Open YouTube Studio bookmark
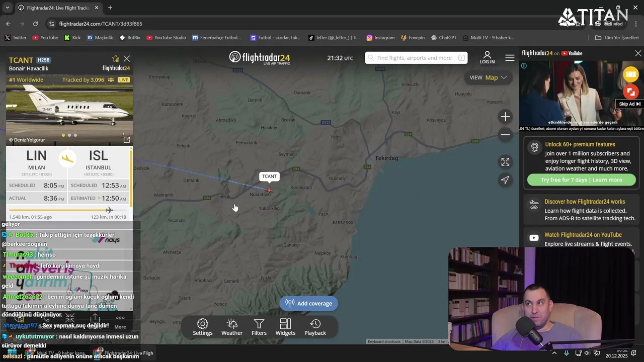This screenshot has width=644, height=362. click(167, 38)
